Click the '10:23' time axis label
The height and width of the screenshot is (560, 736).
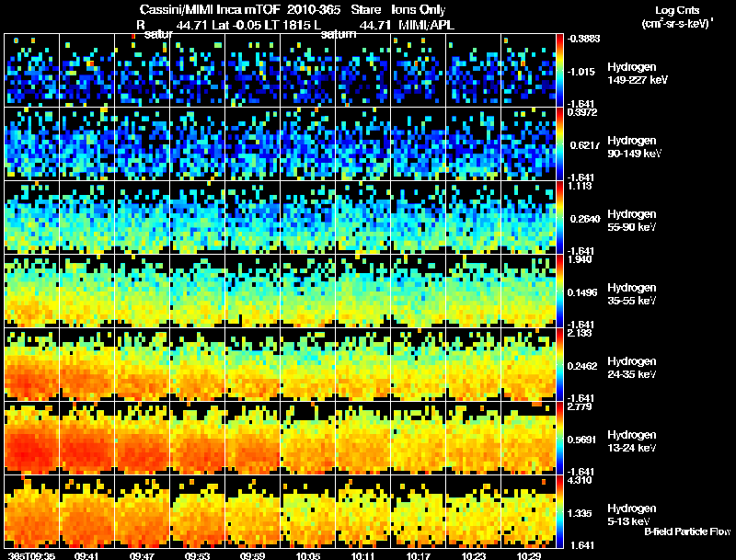click(473, 555)
